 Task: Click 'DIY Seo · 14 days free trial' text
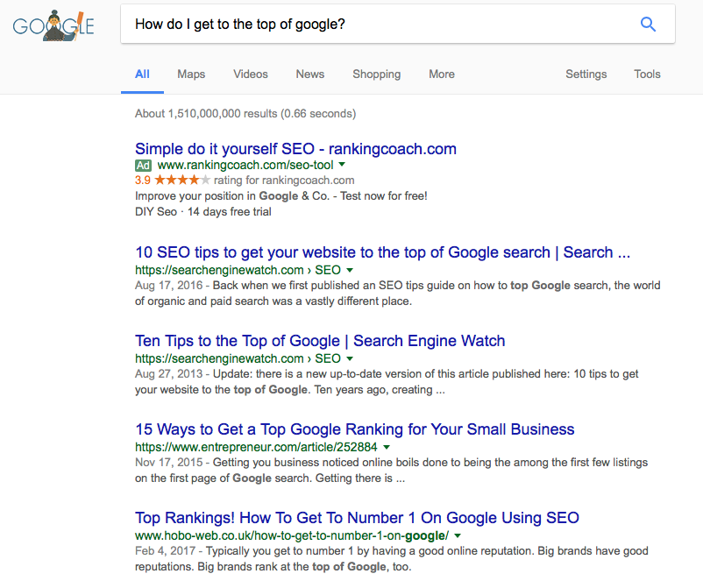203,211
